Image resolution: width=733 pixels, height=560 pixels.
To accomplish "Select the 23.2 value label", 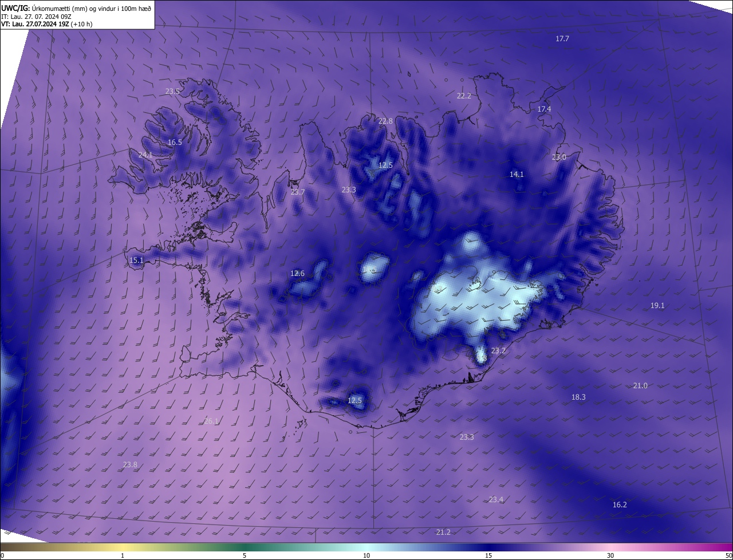I will pos(498,351).
